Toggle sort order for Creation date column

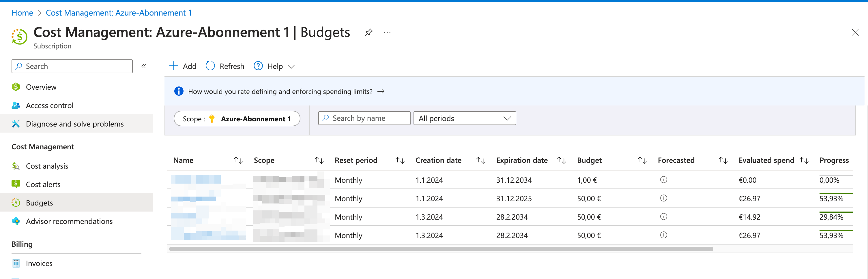point(480,160)
